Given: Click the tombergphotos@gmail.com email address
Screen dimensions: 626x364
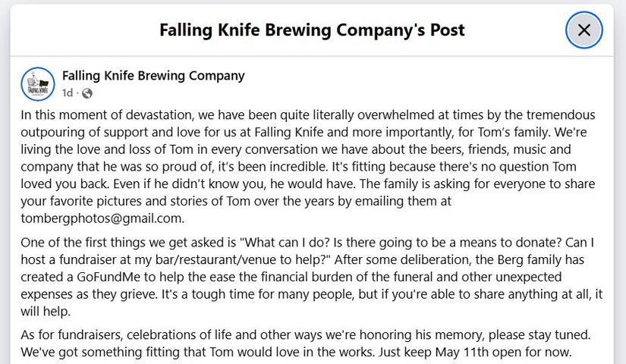Looking at the screenshot, I should tap(102, 218).
